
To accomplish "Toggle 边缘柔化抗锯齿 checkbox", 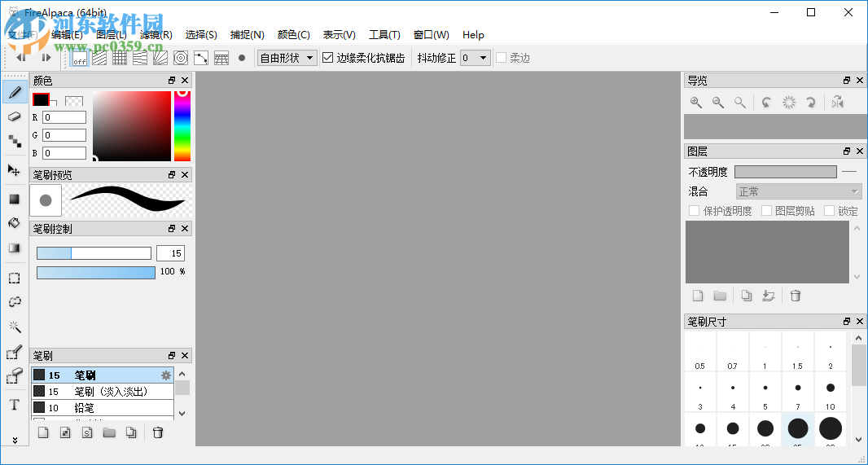I will tap(327, 58).
